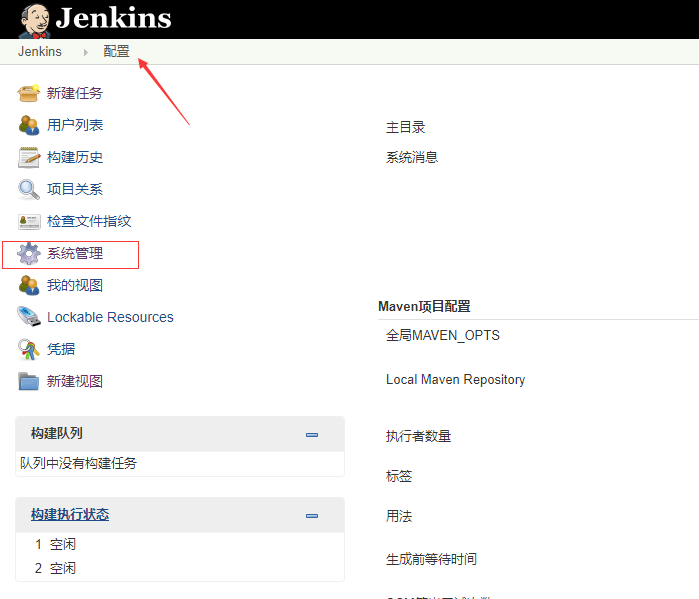
Task: Collapse the 构建执行状态 panel
Action: 312,516
